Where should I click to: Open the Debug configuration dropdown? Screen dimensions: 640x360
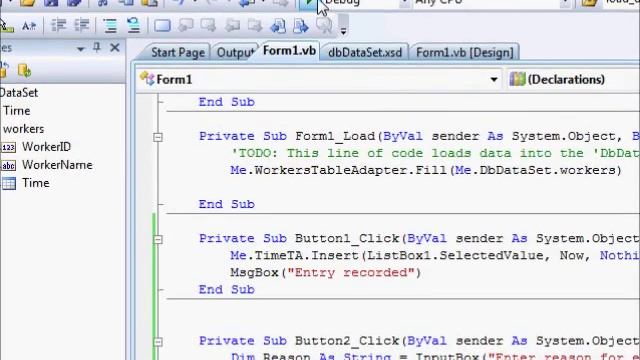point(404,3)
